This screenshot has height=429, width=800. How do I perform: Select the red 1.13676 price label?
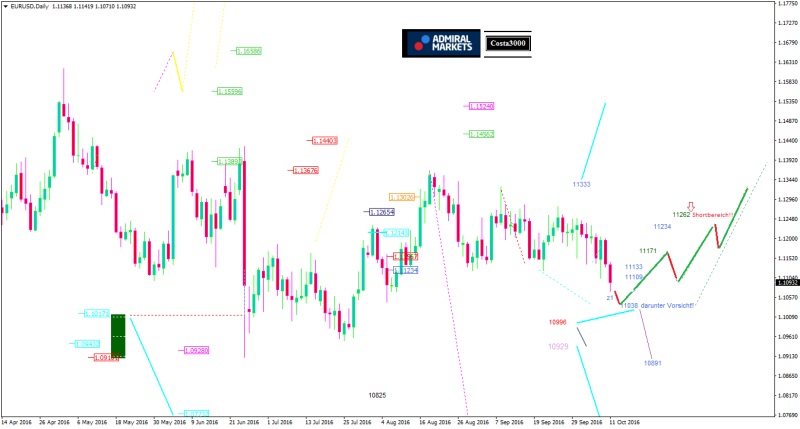306,170
